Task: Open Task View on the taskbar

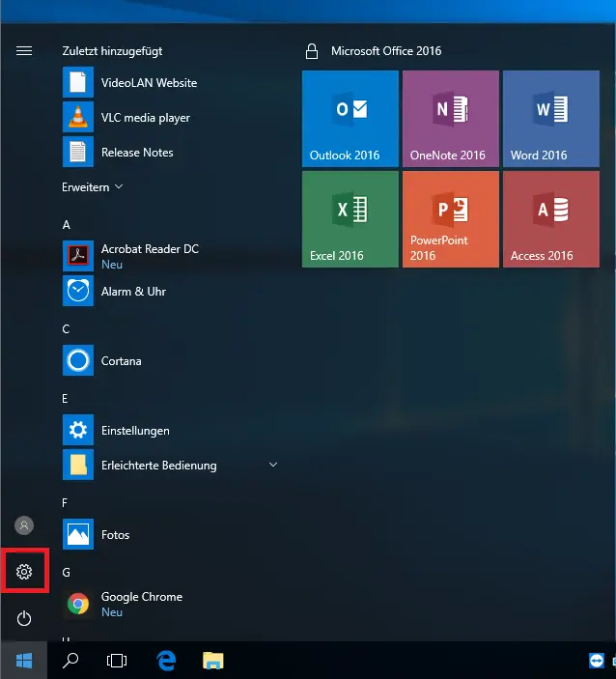Action: tap(117, 661)
